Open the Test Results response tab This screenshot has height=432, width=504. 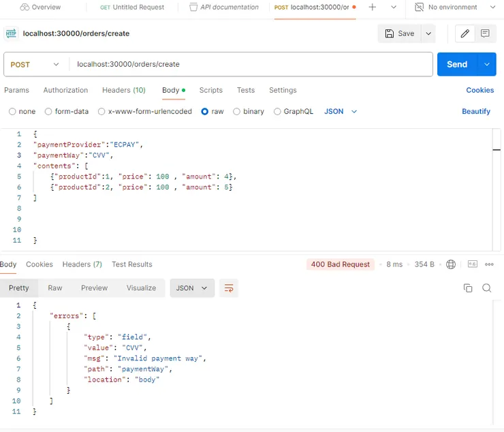(x=131, y=264)
